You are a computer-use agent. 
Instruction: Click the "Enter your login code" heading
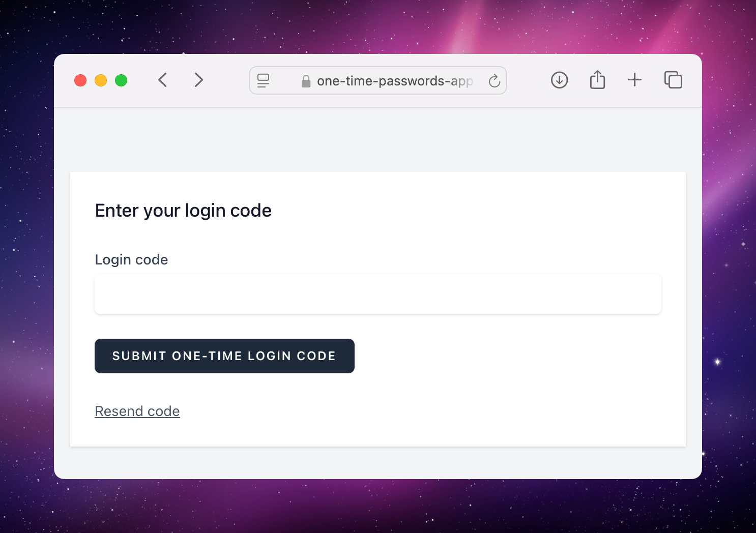pos(183,211)
